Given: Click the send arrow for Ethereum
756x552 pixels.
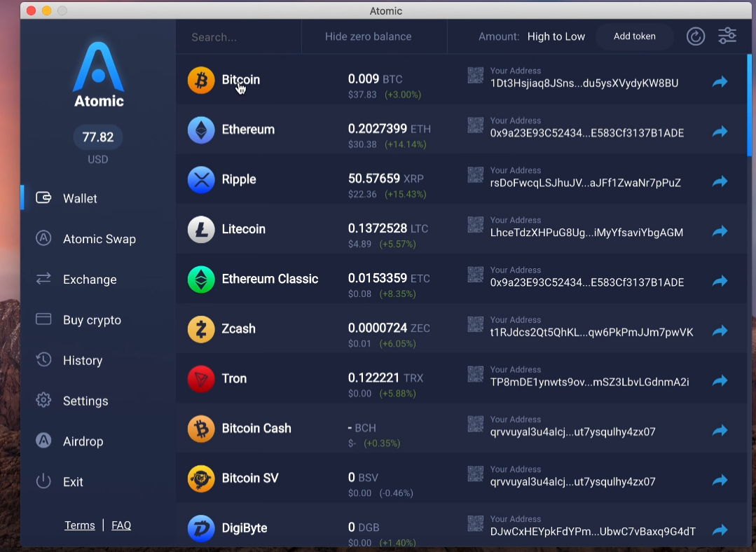Looking at the screenshot, I should [x=720, y=132].
